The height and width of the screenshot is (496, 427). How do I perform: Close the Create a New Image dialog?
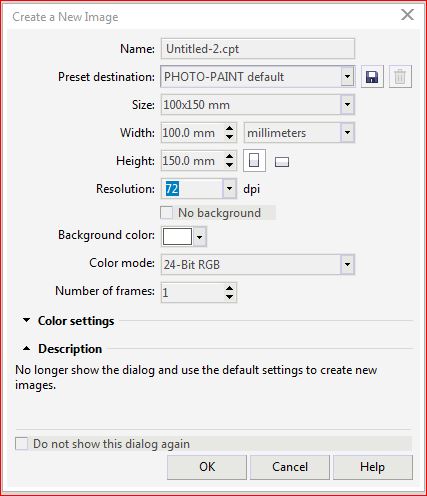click(x=407, y=15)
